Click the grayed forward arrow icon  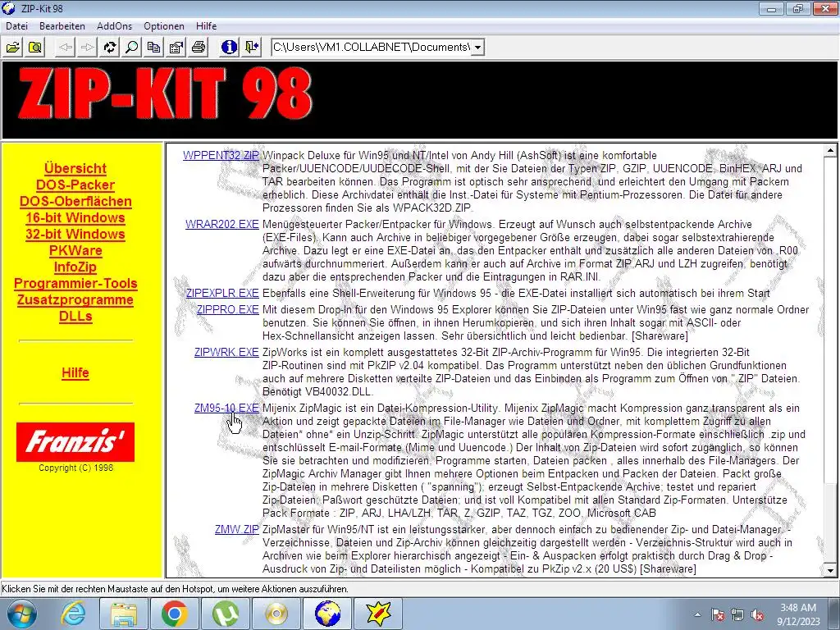[x=88, y=47]
